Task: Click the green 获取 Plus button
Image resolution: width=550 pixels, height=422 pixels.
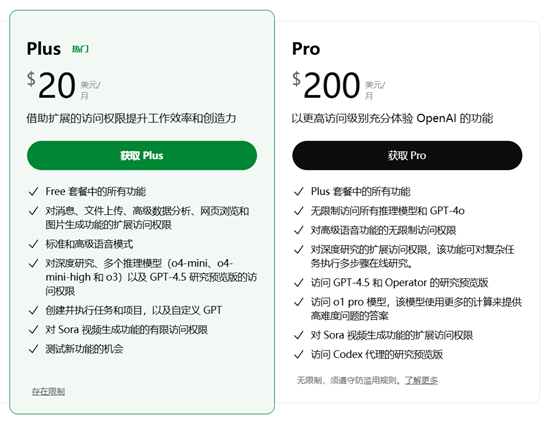Action: point(142,155)
